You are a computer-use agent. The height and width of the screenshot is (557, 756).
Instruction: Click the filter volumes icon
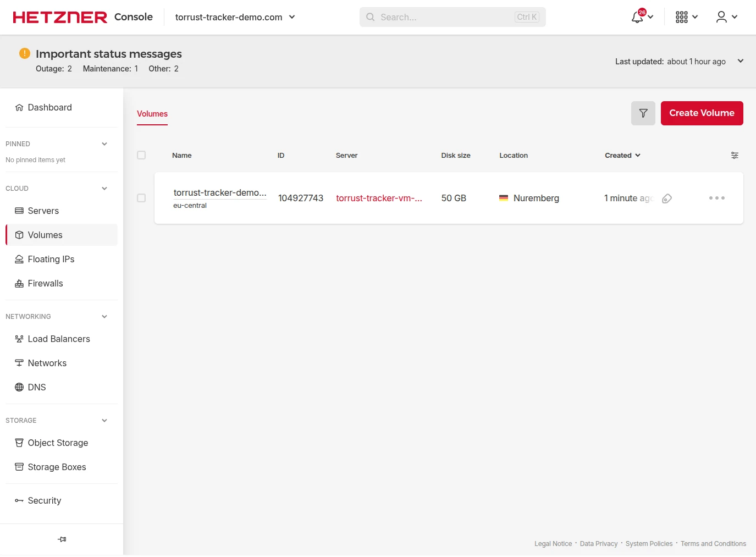pyautogui.click(x=643, y=113)
